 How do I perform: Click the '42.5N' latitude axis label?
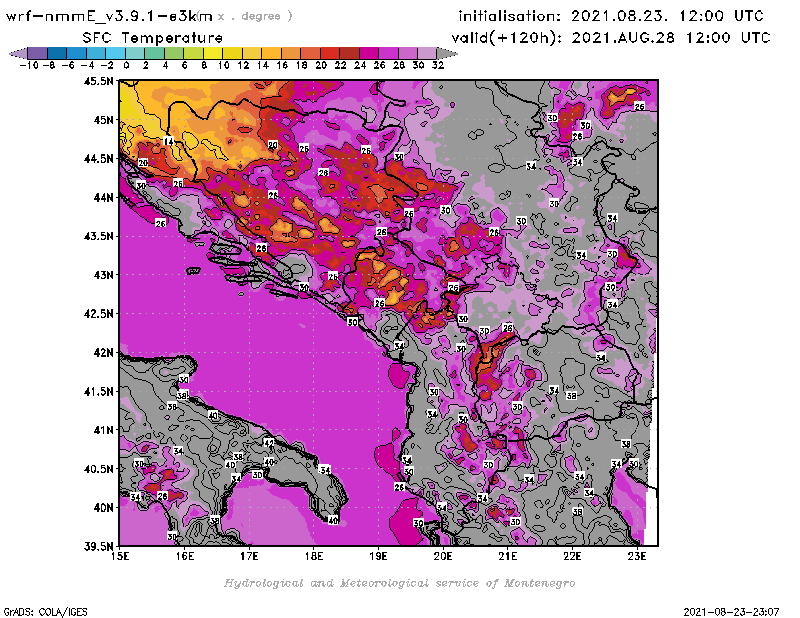tap(99, 314)
